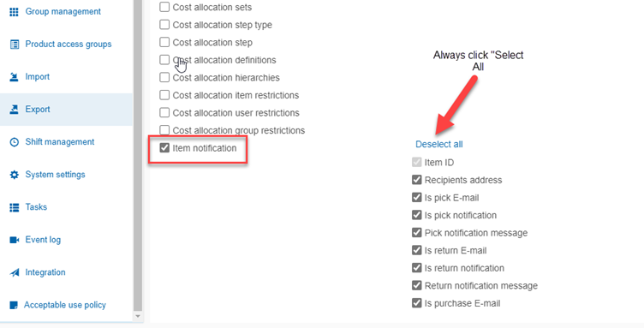Click the Product access groups list icon

tap(14, 45)
